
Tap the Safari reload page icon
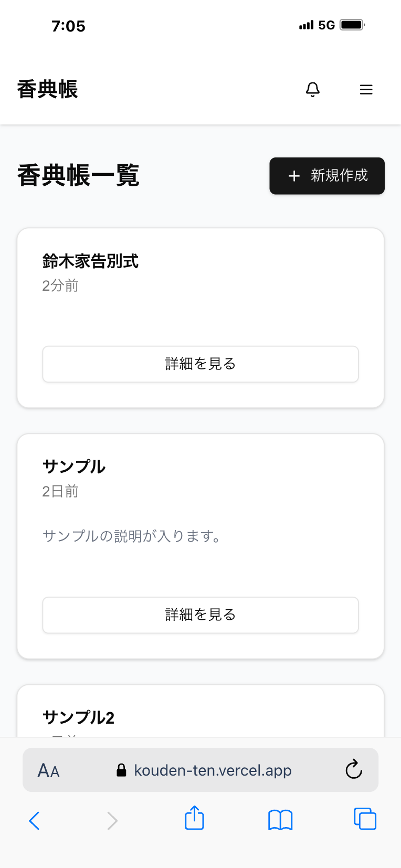[x=354, y=770]
